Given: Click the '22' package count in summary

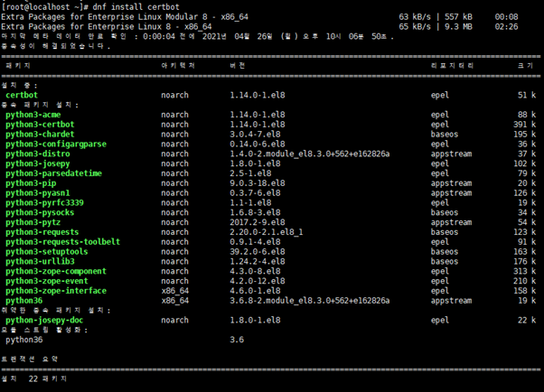Looking at the screenshot, I should tap(33, 378).
